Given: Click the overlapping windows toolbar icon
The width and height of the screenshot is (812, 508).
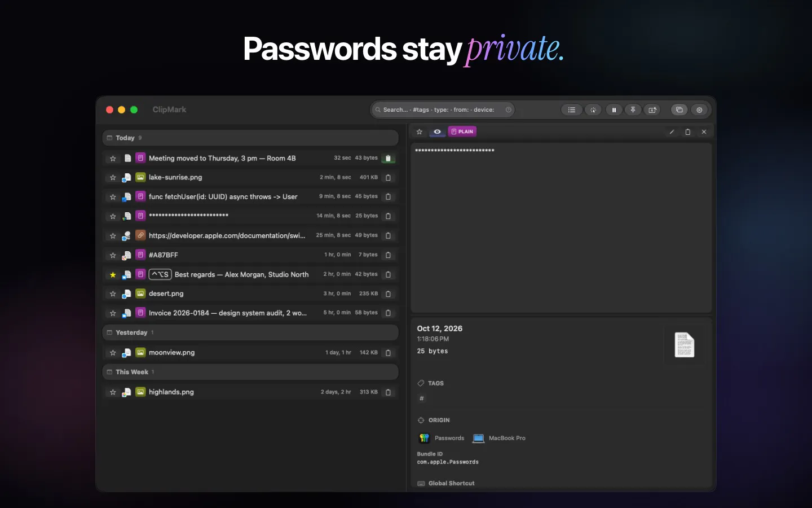Looking at the screenshot, I should (679, 110).
